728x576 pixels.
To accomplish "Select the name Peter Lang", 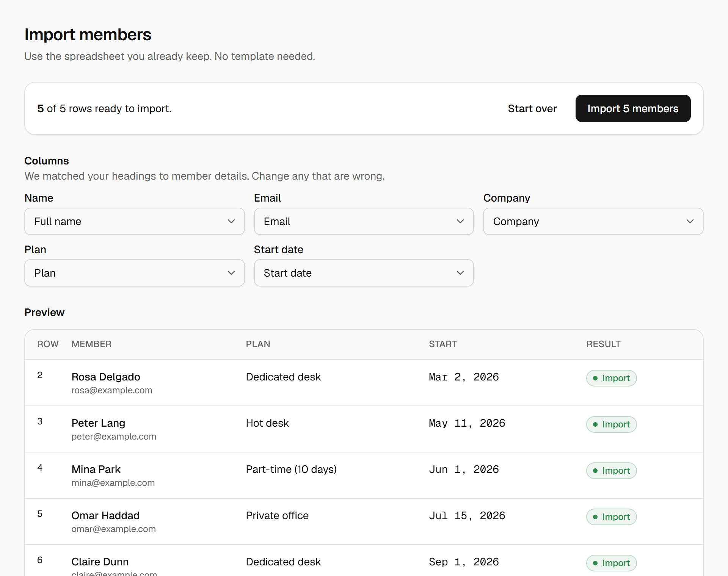I will pos(98,423).
